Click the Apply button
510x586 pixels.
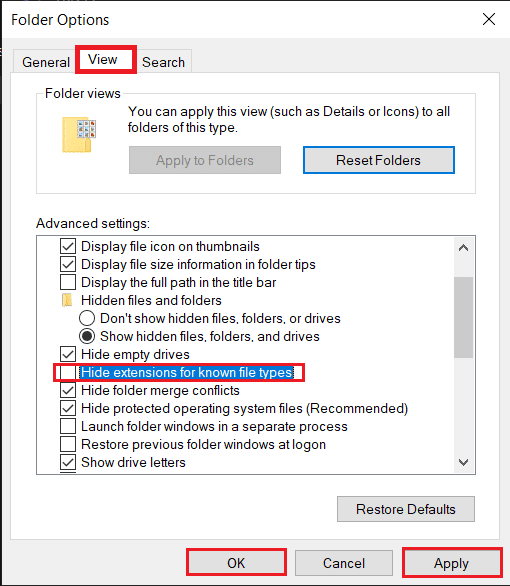point(451,563)
